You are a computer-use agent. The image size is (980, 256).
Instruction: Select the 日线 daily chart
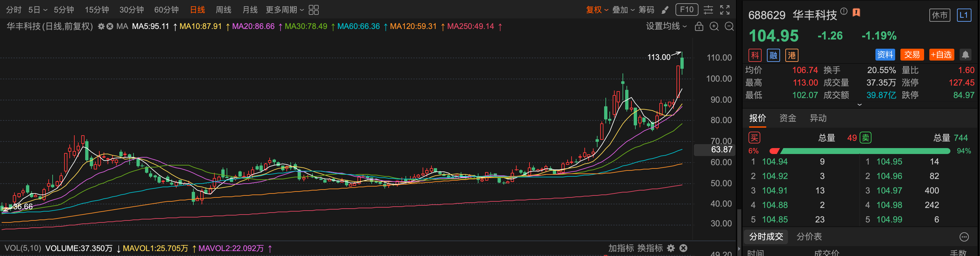point(197,10)
